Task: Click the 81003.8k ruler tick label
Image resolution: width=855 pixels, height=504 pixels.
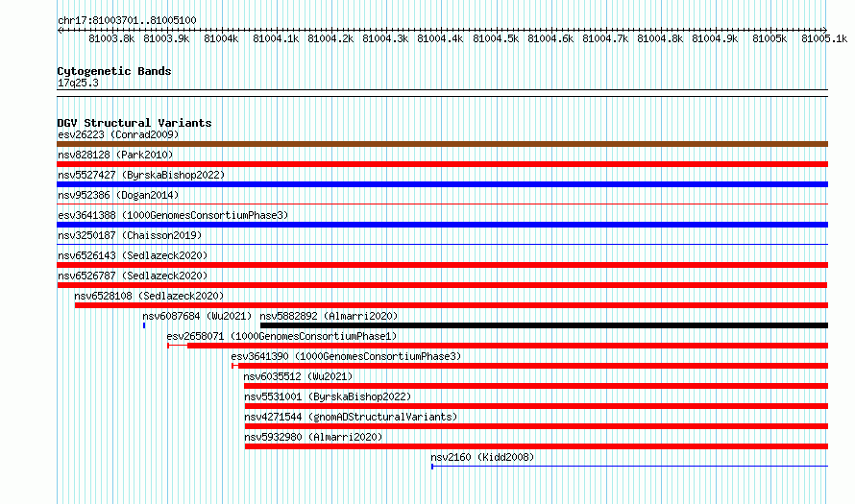Action: click(111, 38)
